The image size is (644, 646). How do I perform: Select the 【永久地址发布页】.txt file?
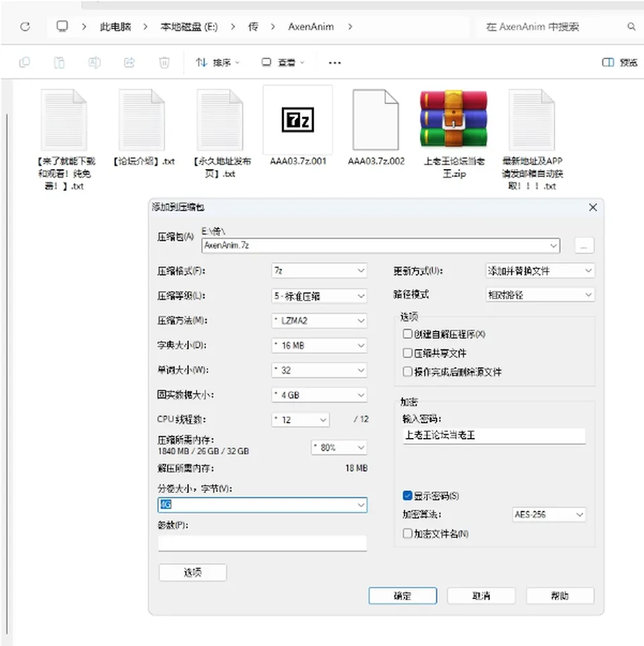click(x=220, y=134)
